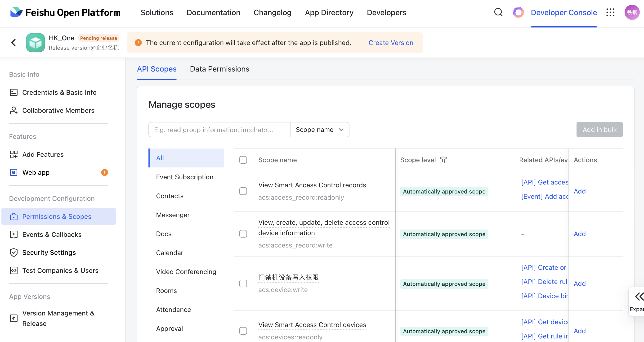This screenshot has width=644, height=342.
Task: Click the AI assistant circular icon
Action: click(x=518, y=12)
